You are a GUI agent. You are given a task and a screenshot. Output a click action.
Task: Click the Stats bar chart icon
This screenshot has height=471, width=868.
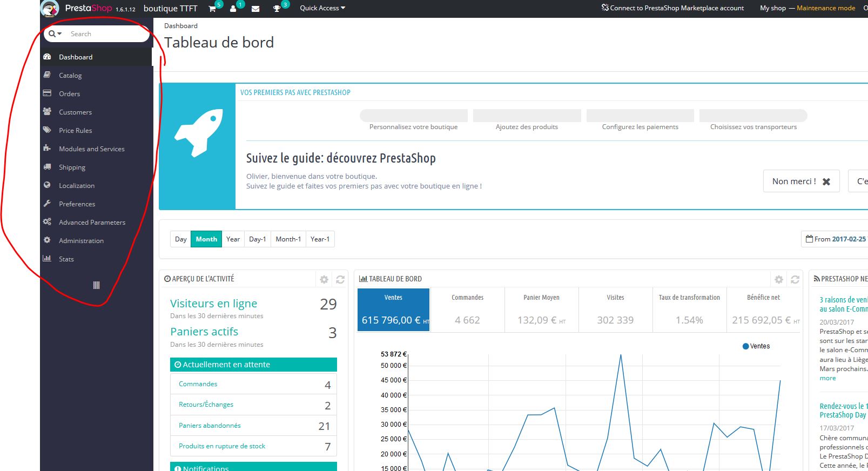pos(47,258)
